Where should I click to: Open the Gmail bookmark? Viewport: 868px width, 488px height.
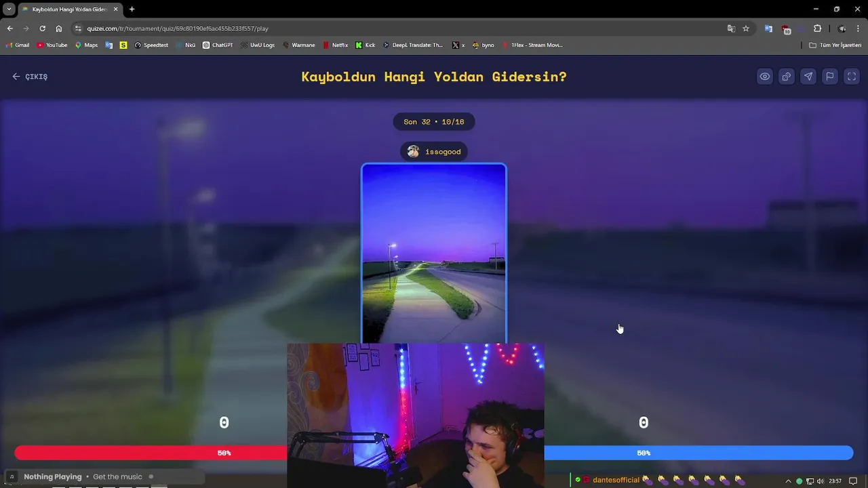coord(17,45)
